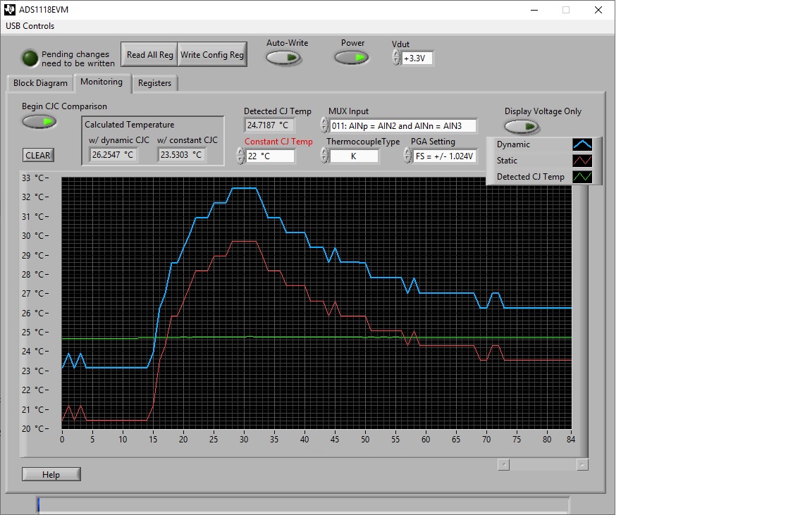Click the MUX Input selector arrows
This screenshot has width=812, height=515.
tap(325, 125)
